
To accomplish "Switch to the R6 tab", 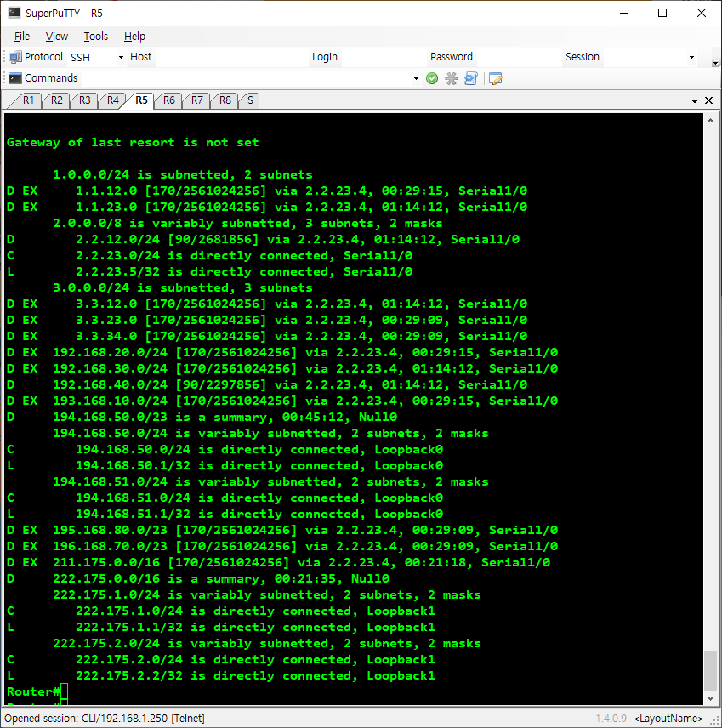I will tap(169, 100).
